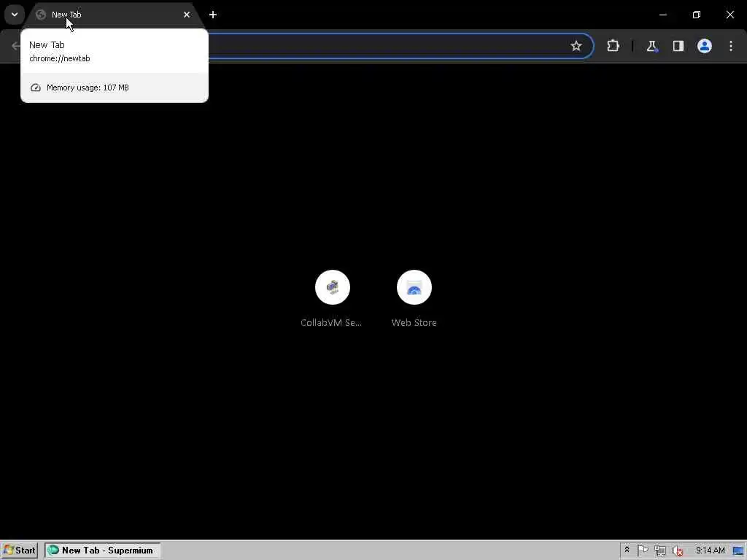Image resolution: width=747 pixels, height=560 pixels.
Task: Show desktop using taskbar corner icon
Action: point(739,551)
